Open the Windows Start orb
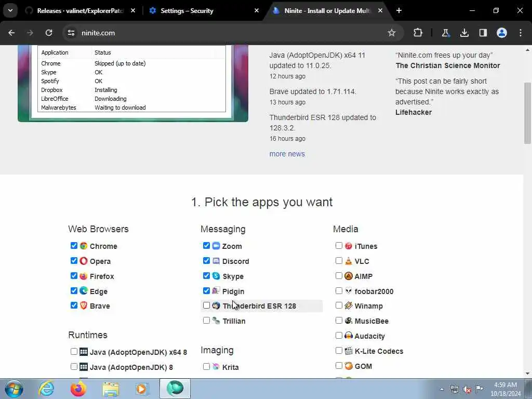 pyautogui.click(x=14, y=389)
